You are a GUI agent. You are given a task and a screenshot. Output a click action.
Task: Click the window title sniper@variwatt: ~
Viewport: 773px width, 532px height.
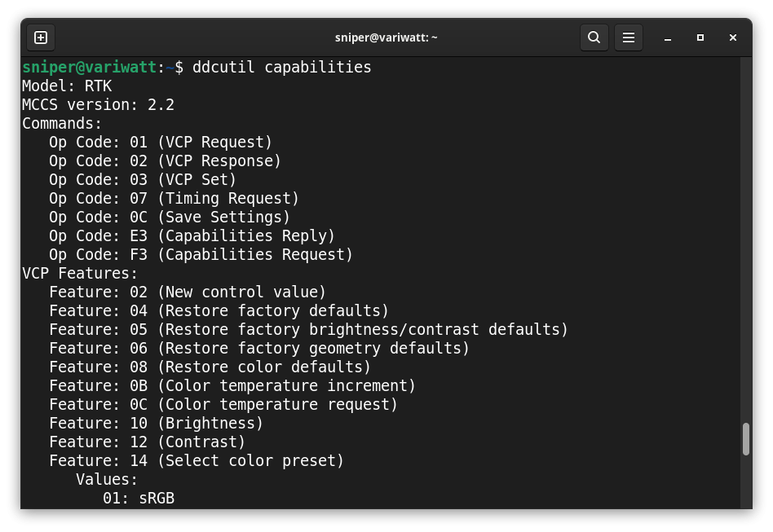(386, 37)
